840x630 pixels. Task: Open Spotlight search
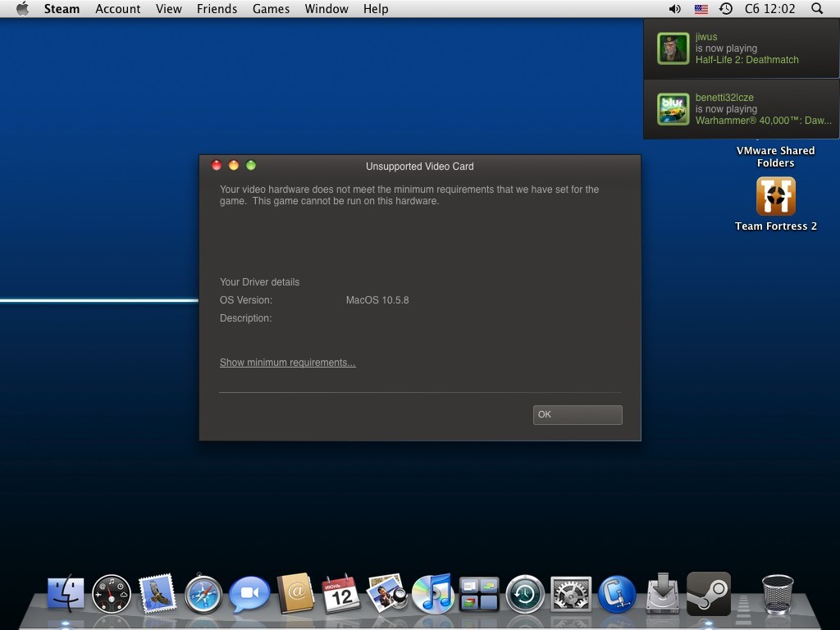pos(817,8)
